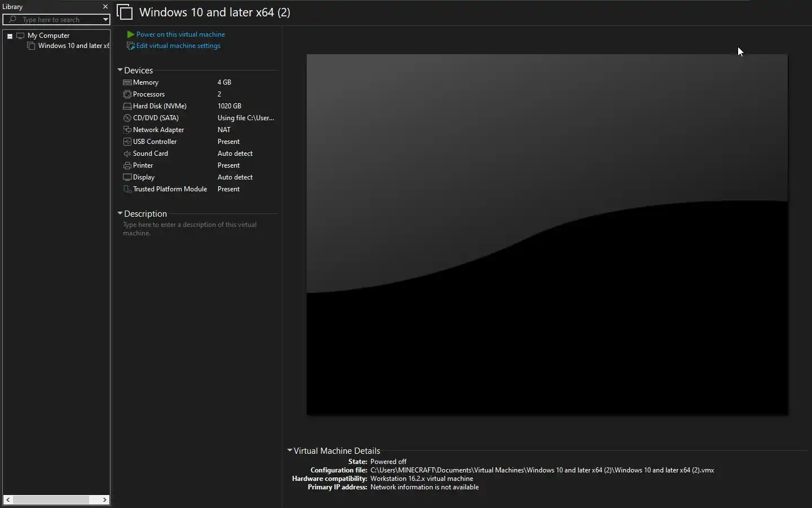Click the Configuration file .vmx path

click(542, 470)
